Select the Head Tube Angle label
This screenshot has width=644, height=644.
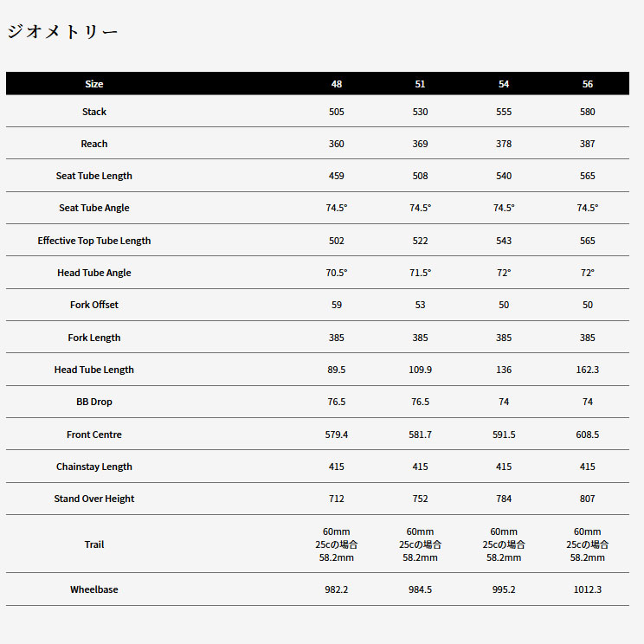[x=94, y=273]
